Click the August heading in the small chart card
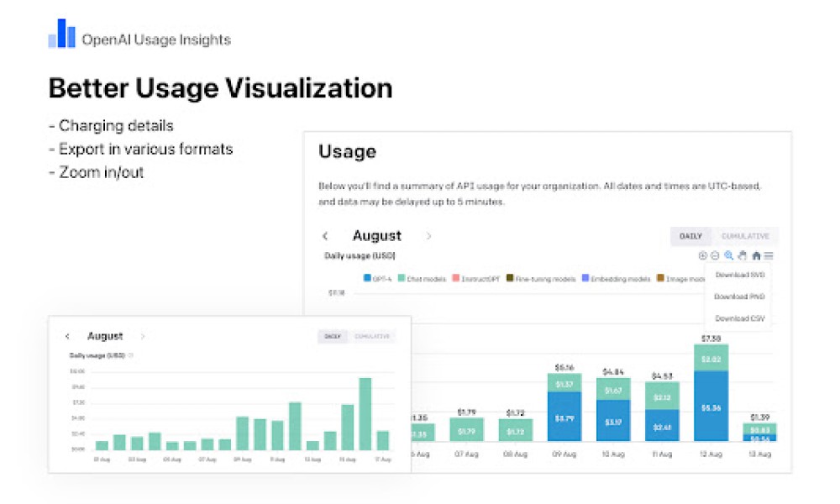 click(x=105, y=336)
